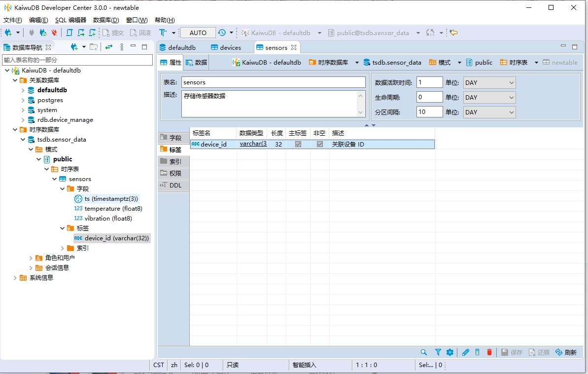
Task: Click the blue settings gear icon in bottom toolbar
Action: coord(450,352)
